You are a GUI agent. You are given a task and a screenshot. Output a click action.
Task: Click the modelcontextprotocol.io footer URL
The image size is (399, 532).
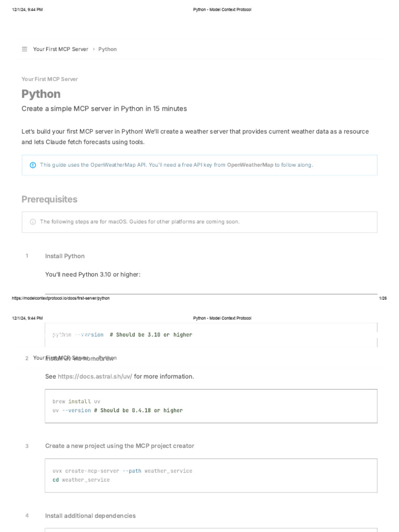[61, 298]
